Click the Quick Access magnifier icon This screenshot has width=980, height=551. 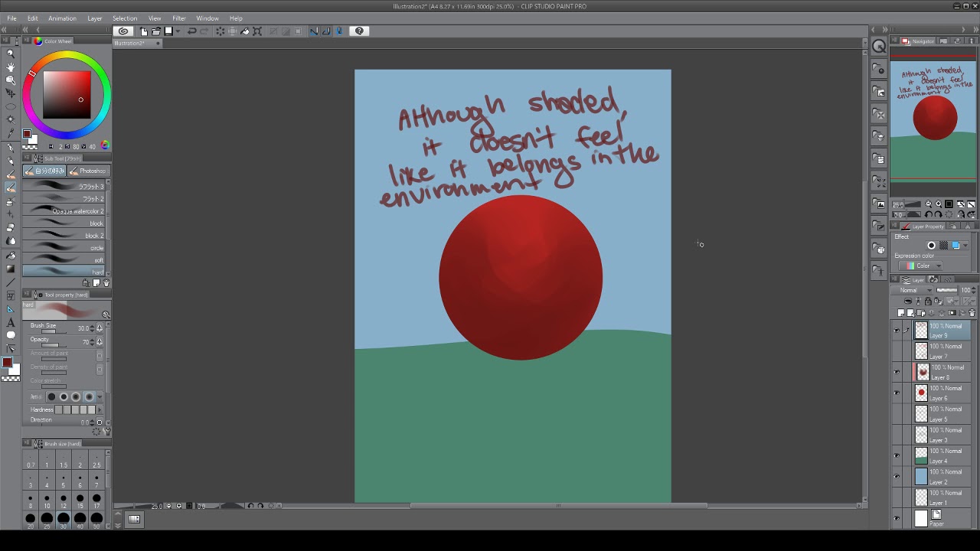click(x=879, y=47)
